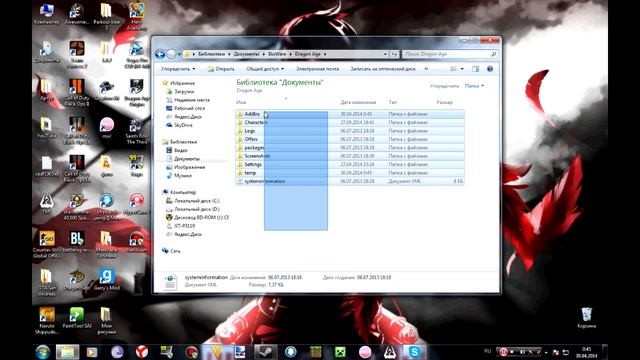Open the Папка arrange-by dropdown
The height and width of the screenshot is (360, 640).
coord(474,86)
